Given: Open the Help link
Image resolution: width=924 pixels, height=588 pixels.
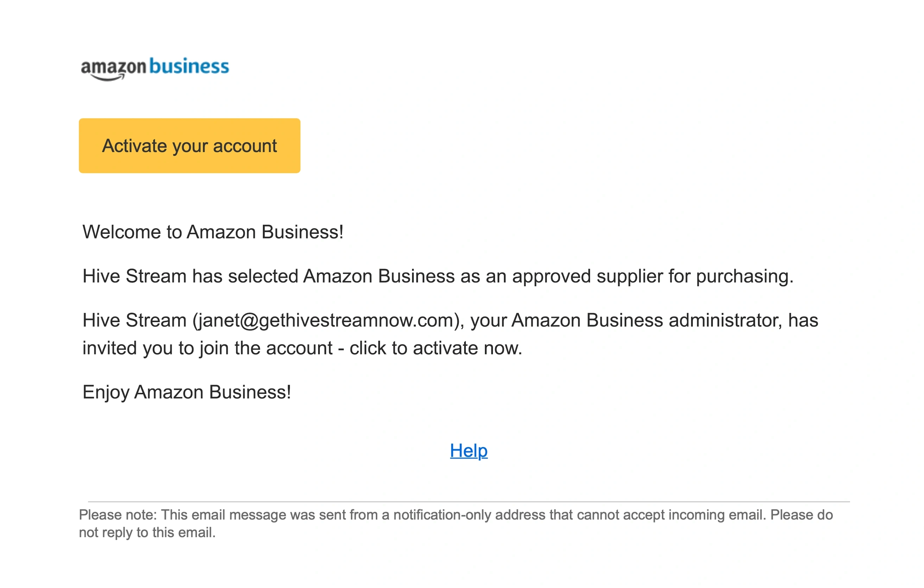Looking at the screenshot, I should coord(469,450).
